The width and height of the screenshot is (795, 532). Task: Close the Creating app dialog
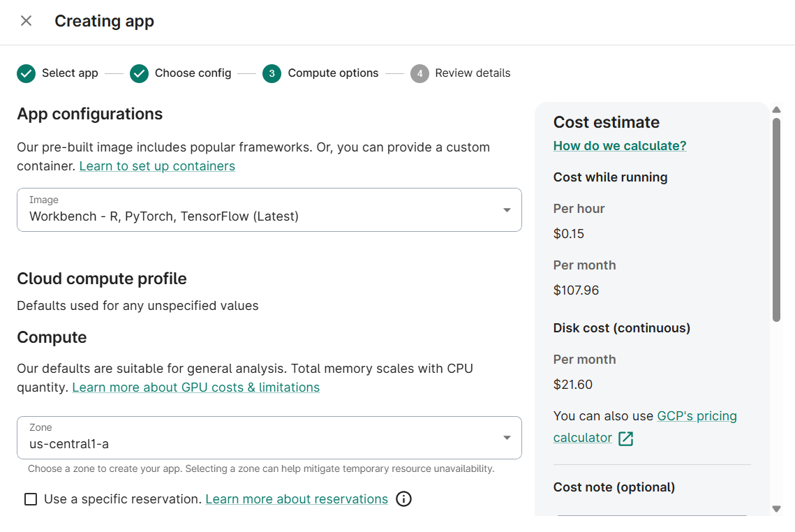coord(26,21)
